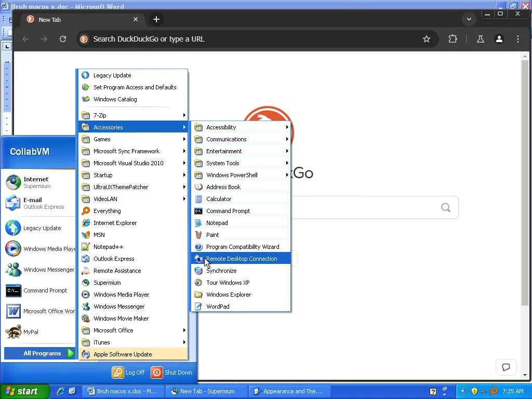
Task: Expand the VideoLAN submenu
Action: click(133, 199)
